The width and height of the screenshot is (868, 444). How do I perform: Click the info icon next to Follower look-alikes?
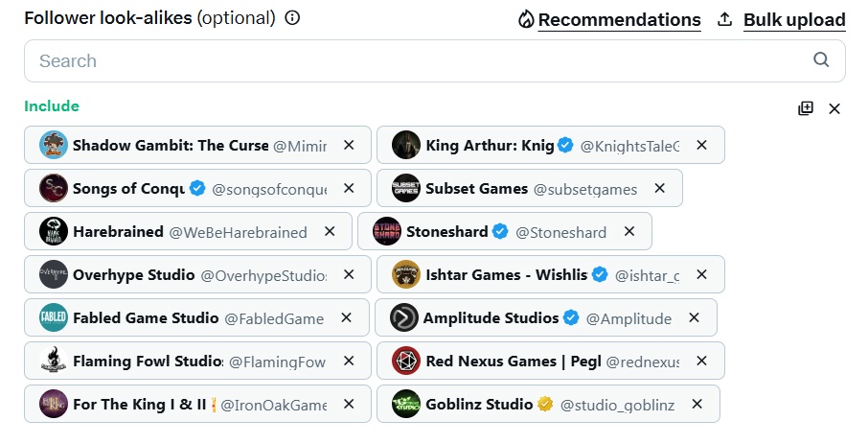point(293,18)
